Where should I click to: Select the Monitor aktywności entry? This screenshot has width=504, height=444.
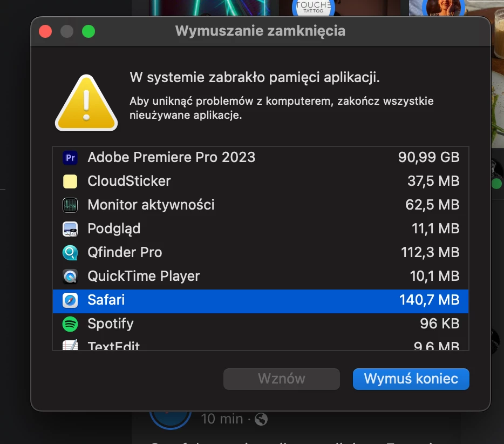(261, 205)
